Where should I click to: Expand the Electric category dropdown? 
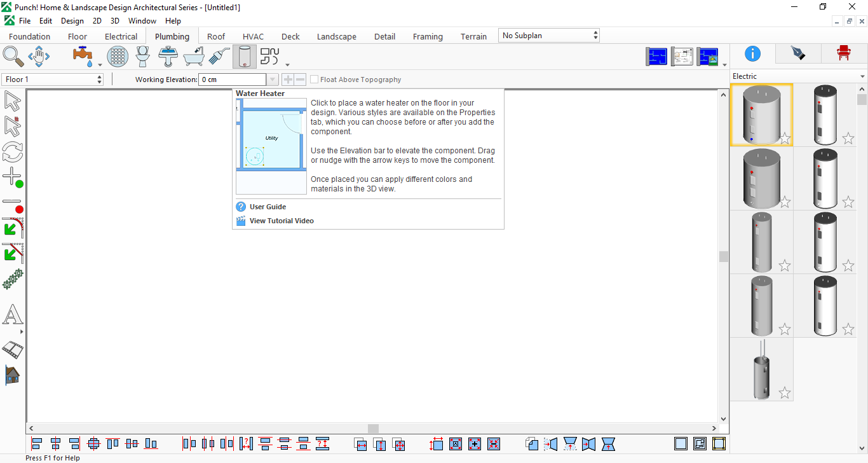(x=862, y=76)
